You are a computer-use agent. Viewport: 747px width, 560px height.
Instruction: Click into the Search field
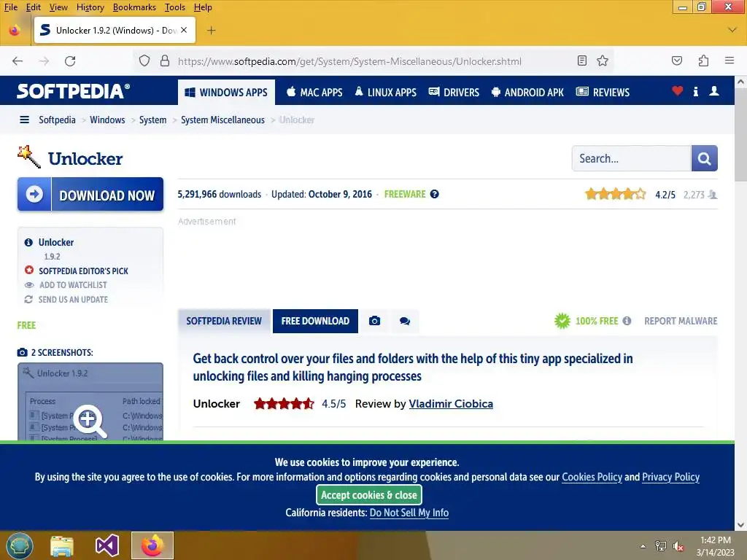click(x=631, y=158)
